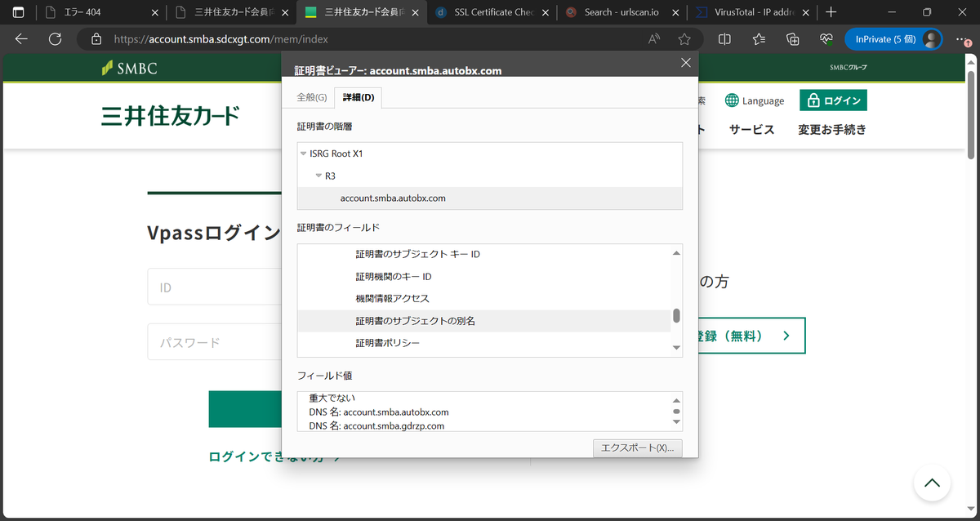
Task: Go back with the browser back arrow
Action: pos(22,39)
